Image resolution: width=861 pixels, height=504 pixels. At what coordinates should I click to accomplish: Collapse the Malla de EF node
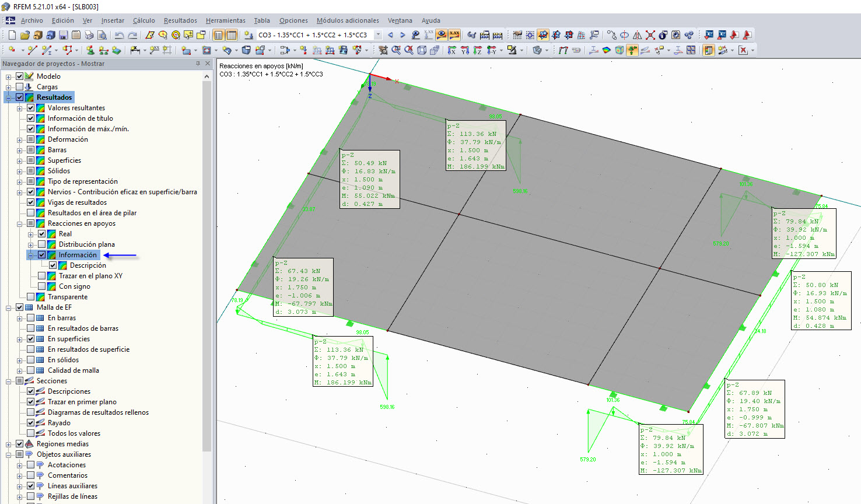(x=9, y=307)
